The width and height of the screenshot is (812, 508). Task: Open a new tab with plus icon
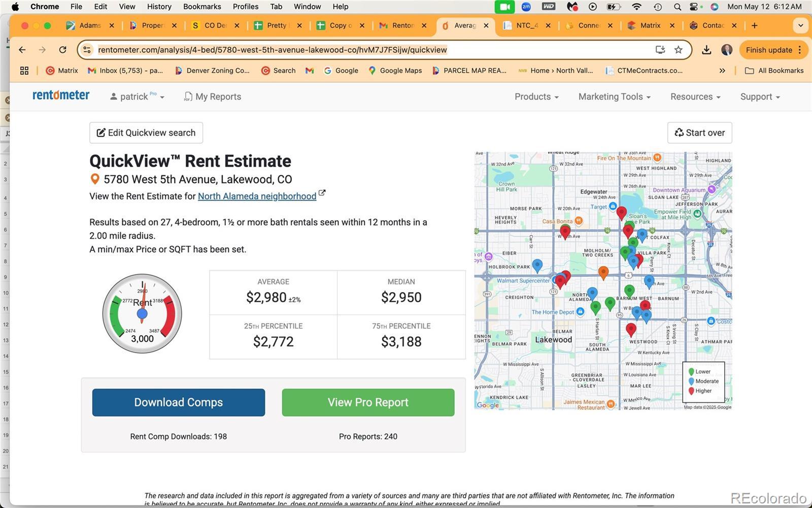point(755,25)
